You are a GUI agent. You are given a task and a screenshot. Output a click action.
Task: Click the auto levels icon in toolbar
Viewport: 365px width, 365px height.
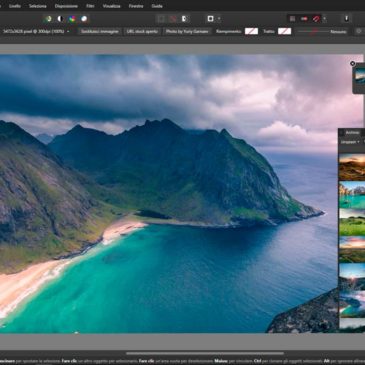pyautogui.click(x=49, y=19)
